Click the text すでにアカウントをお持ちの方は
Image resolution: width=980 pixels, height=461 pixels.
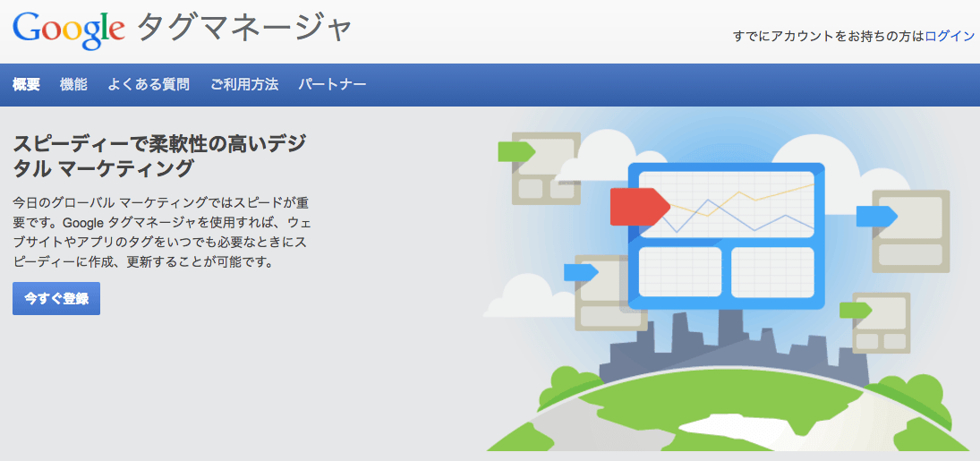point(828,37)
